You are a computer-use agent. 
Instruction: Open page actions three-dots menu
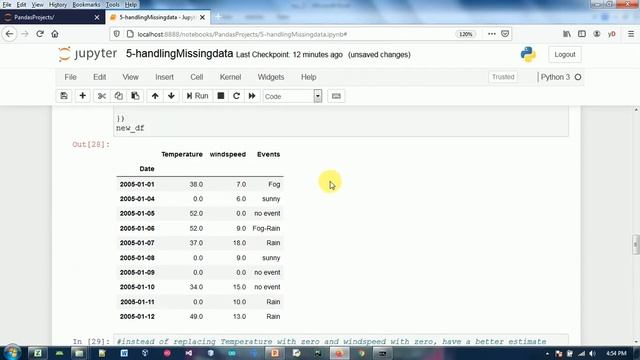491,34
